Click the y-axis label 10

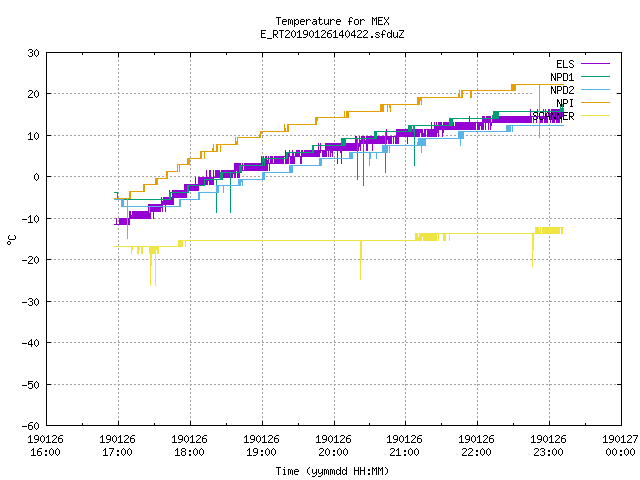pyautogui.click(x=33, y=136)
